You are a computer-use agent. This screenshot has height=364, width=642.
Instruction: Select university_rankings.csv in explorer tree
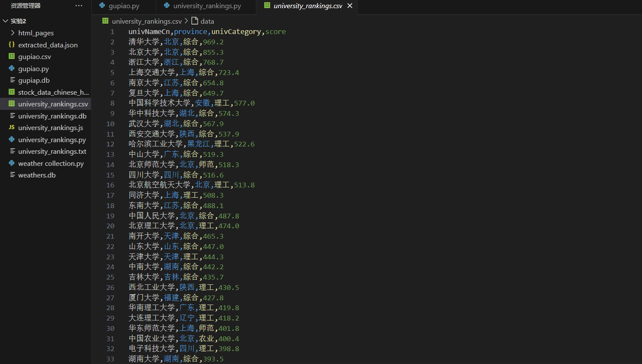coord(53,104)
